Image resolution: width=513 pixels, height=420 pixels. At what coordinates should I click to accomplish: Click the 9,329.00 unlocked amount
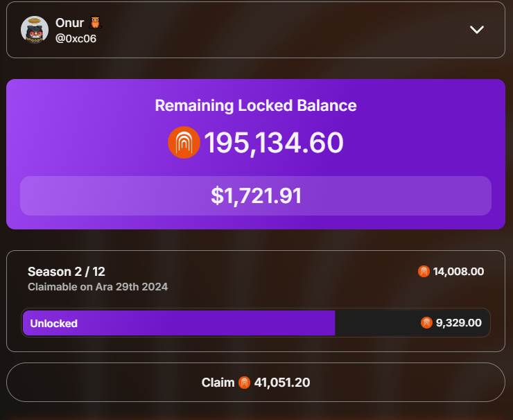point(459,323)
